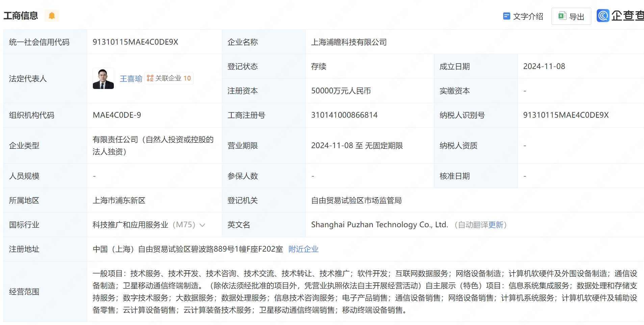Click the 关联企业 network icon
Image resolution: width=644 pixels, height=325 pixels.
tap(150, 78)
